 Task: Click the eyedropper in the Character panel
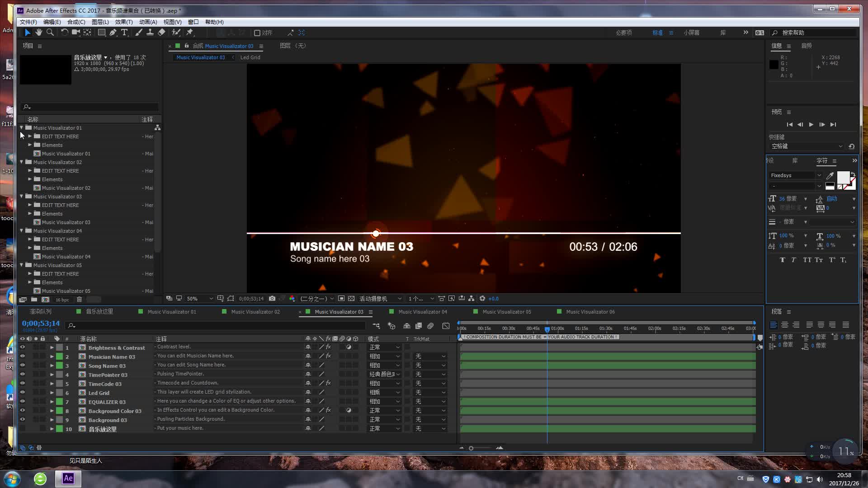point(830,175)
